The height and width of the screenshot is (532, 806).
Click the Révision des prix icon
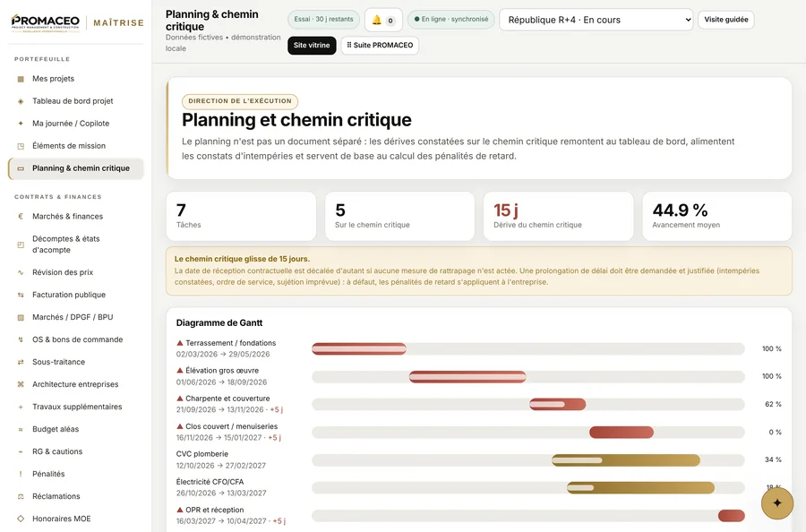(21, 272)
